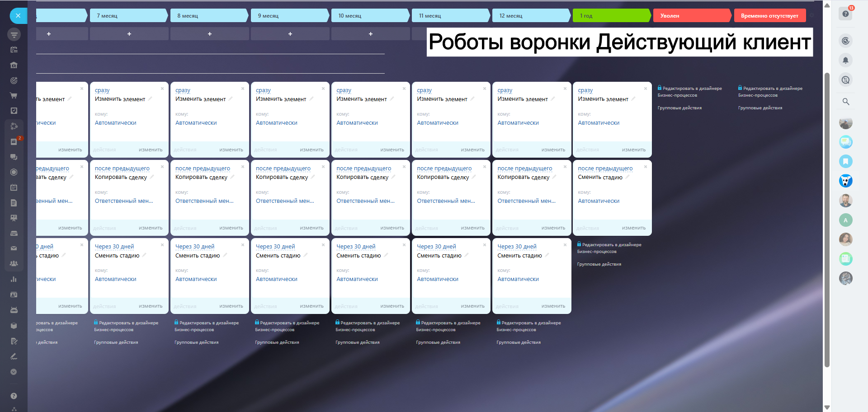The height and width of the screenshot is (412, 868).
Task: Click the vertical page scrollbar thumb
Action: (x=827, y=217)
